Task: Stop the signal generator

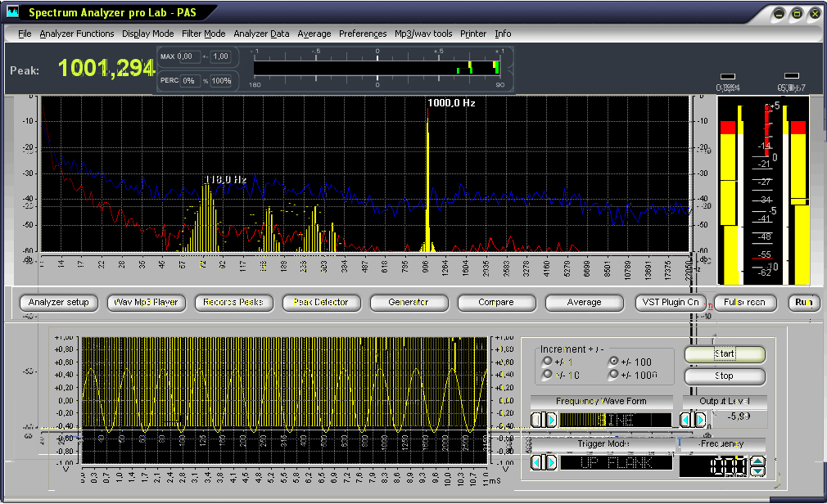Action: click(x=724, y=376)
